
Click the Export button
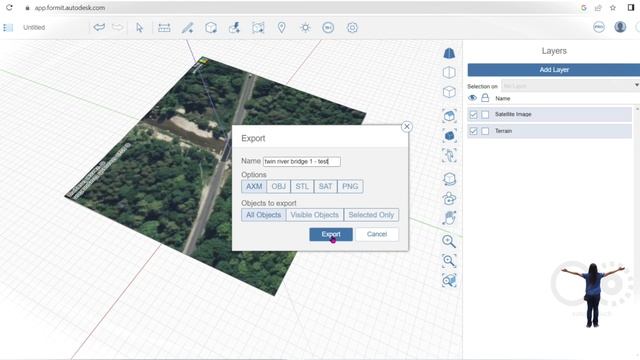pyautogui.click(x=331, y=234)
